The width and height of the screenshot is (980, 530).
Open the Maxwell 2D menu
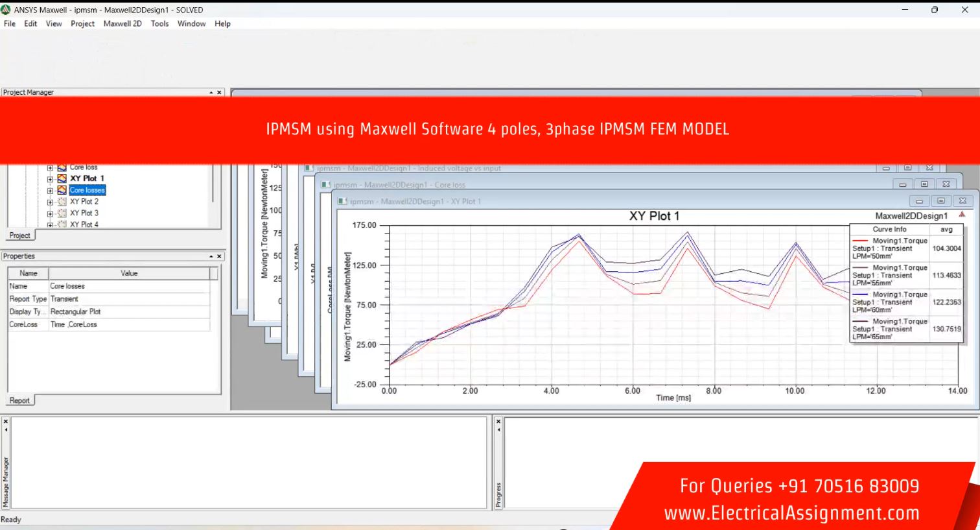122,23
